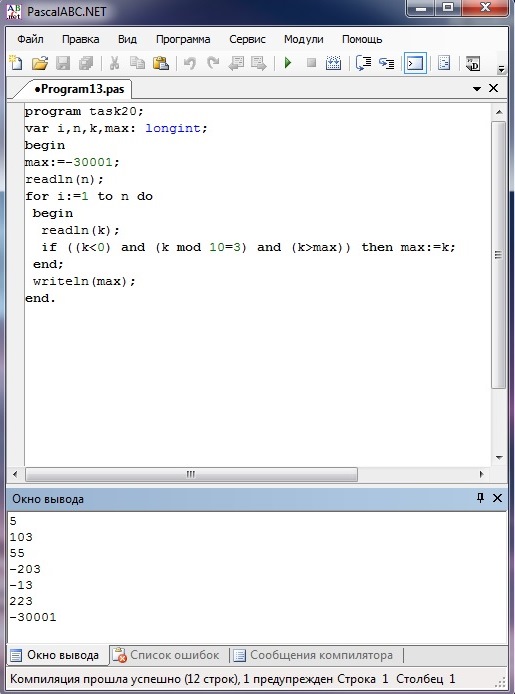Viewport: 515px width, 694px height.
Task: Click output value -30001
Action: click(33, 617)
